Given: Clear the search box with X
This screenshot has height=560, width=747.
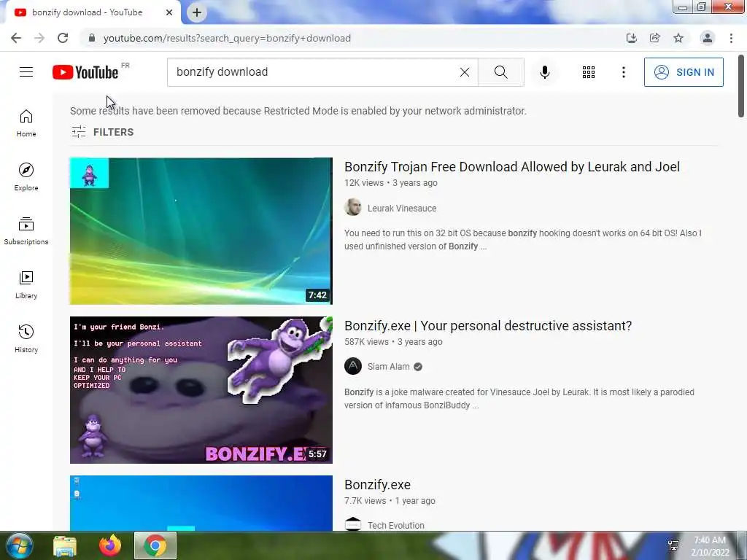Looking at the screenshot, I should tap(465, 72).
